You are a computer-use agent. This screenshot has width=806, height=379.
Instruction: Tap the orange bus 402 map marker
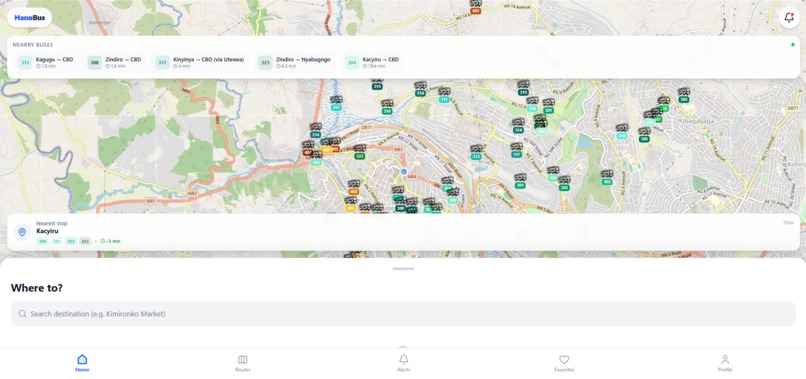(x=354, y=188)
